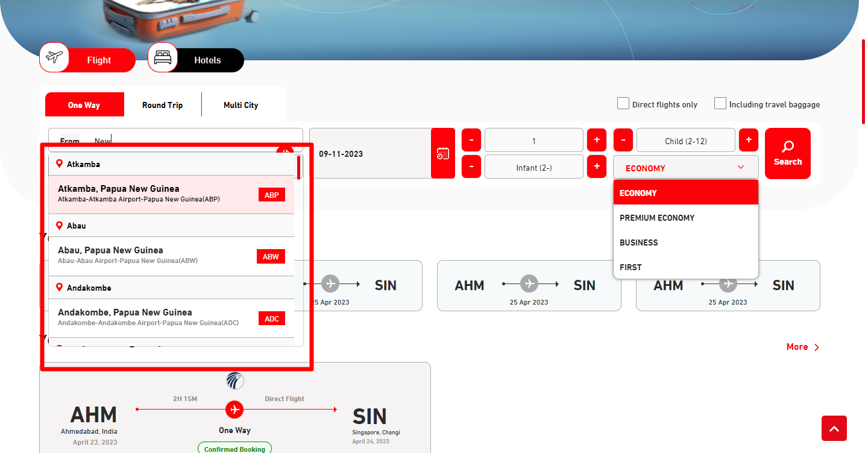
Task: Click the scroll-to-top arrow button
Action: coord(834,428)
